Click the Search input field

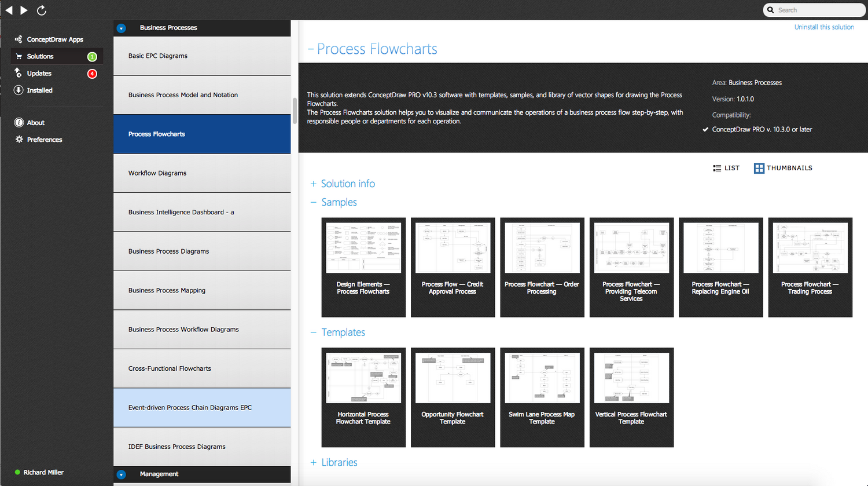point(815,10)
